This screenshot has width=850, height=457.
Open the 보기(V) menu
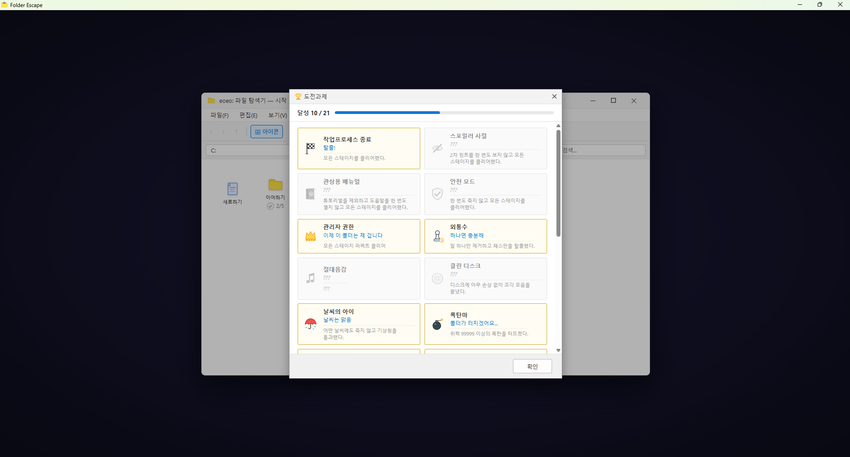(278, 115)
